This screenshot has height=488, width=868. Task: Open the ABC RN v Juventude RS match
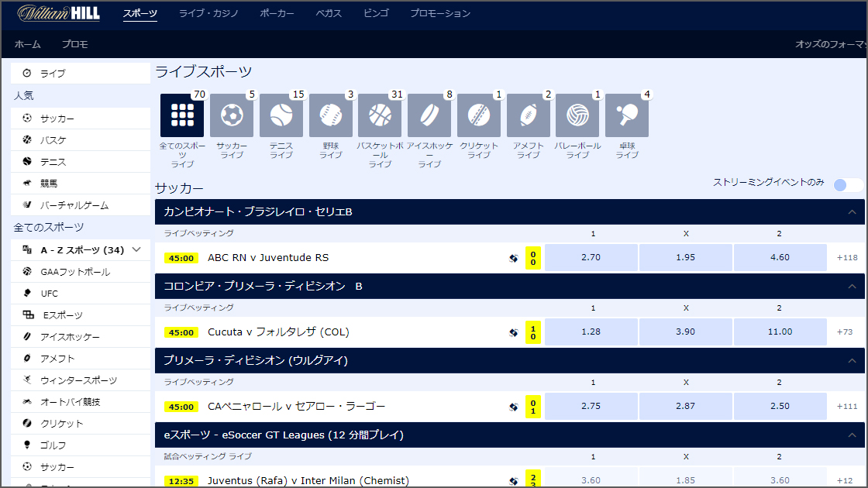(268, 258)
